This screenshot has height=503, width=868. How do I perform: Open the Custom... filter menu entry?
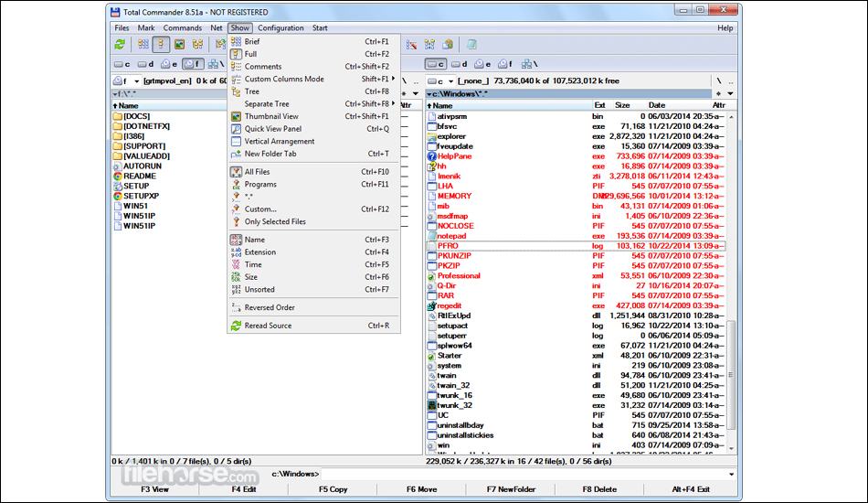click(x=314, y=209)
